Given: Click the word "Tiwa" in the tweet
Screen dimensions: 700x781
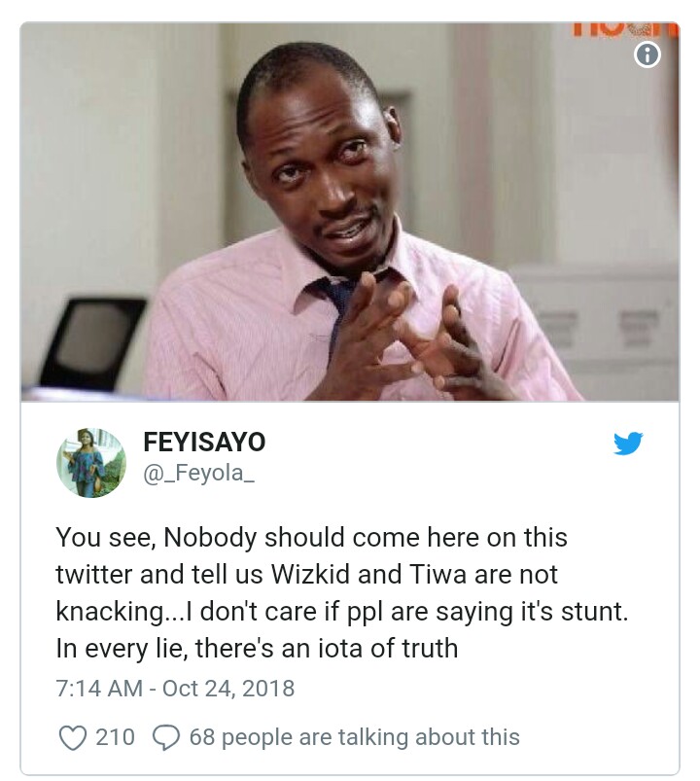Looking at the screenshot, I should tap(438, 574).
